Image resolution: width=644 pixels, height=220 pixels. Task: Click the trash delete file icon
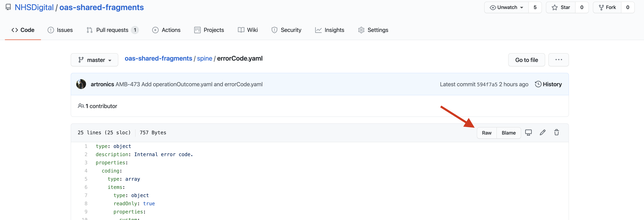tap(556, 133)
